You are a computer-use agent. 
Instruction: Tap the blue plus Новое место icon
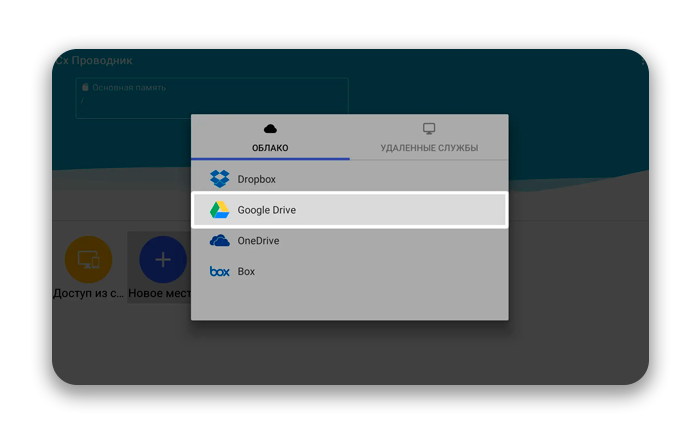tap(162, 260)
